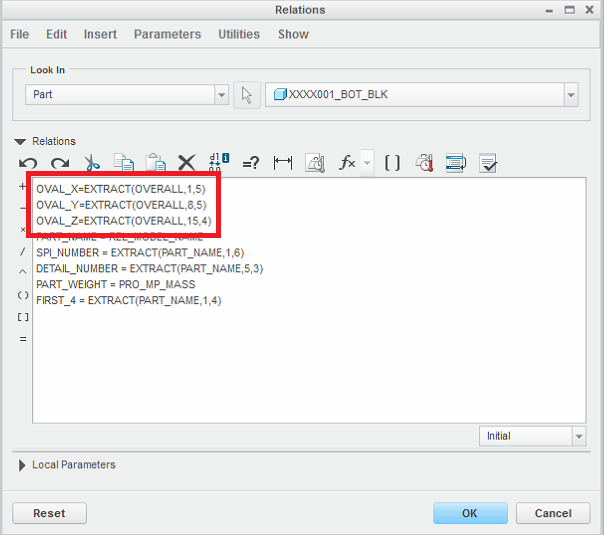Confirm with the OK button
The height and width of the screenshot is (535, 604).
470,513
